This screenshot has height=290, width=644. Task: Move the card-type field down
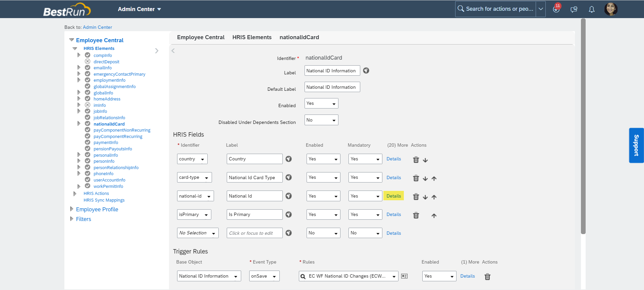coord(425,178)
